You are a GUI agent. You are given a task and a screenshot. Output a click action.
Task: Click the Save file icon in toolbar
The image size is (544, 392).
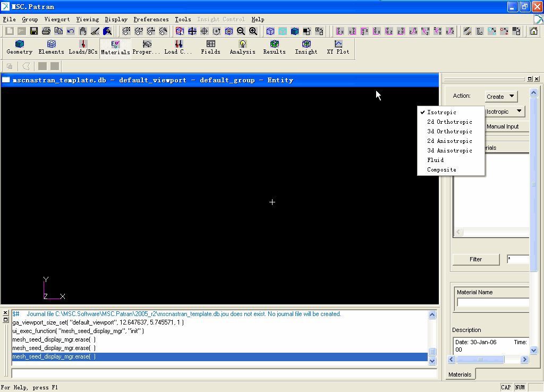coord(33,31)
